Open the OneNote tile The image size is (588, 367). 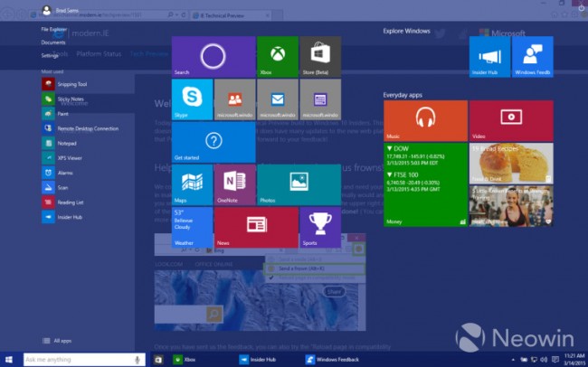pyautogui.click(x=235, y=184)
